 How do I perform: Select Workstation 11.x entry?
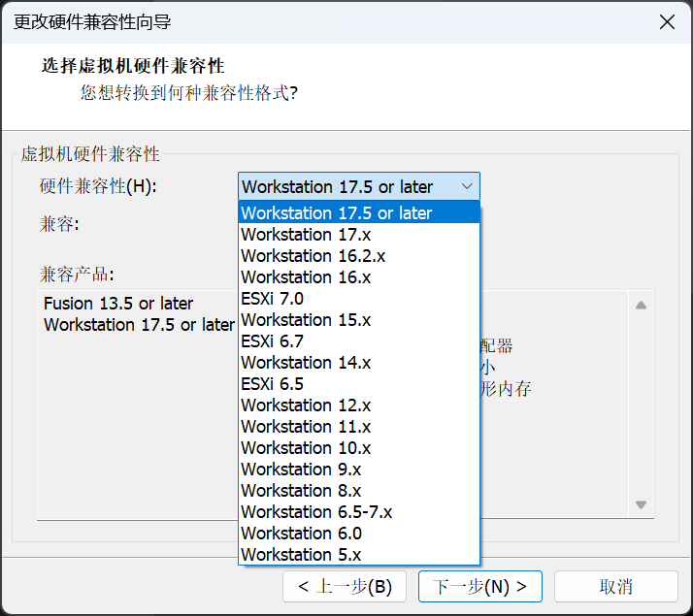[359, 427]
